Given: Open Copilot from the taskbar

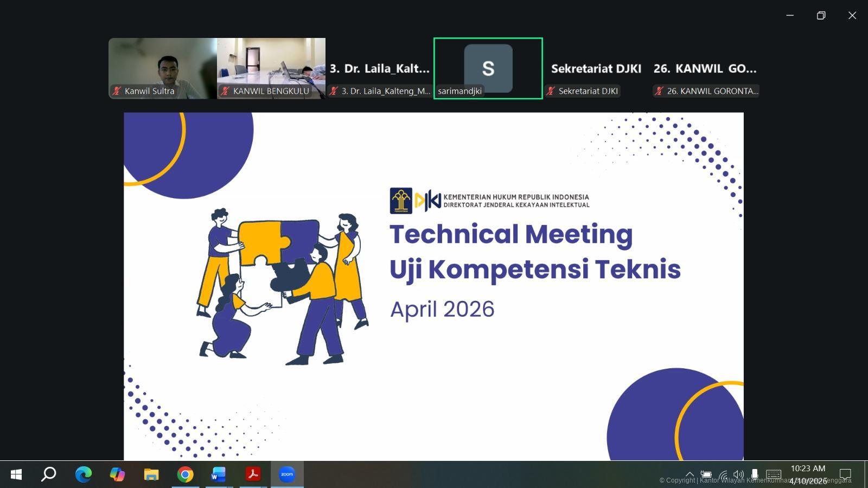Looking at the screenshot, I should point(117,474).
